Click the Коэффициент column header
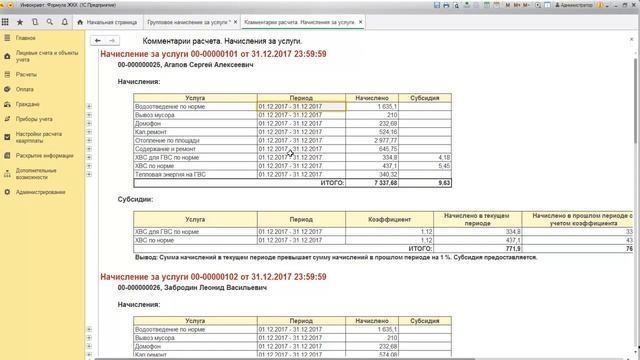Image resolution: width=640 pixels, height=360 pixels. point(389,220)
